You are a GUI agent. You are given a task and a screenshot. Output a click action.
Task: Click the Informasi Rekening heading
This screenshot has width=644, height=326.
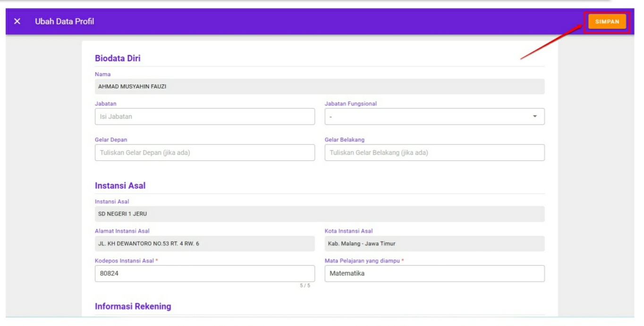(x=133, y=307)
